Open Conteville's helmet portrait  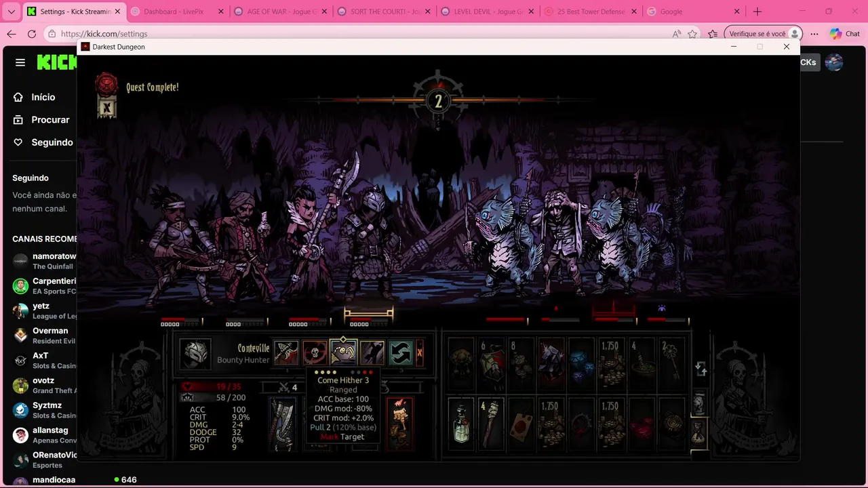click(x=195, y=353)
